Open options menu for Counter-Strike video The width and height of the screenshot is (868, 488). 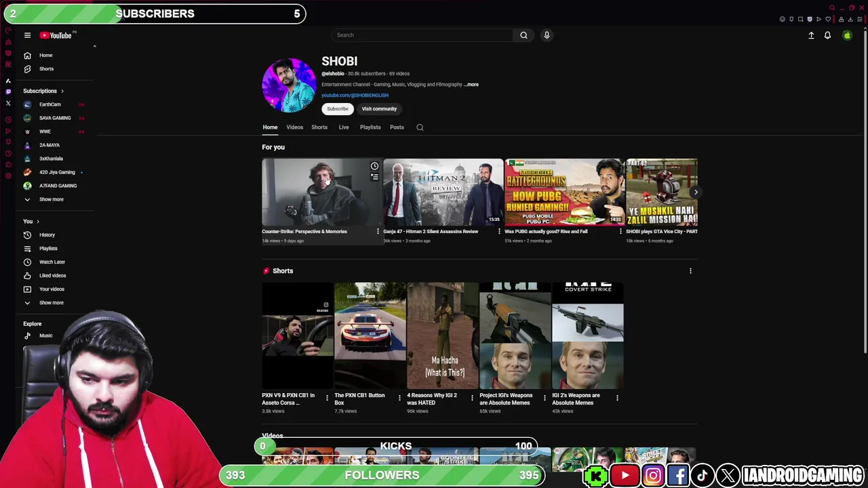click(x=378, y=232)
